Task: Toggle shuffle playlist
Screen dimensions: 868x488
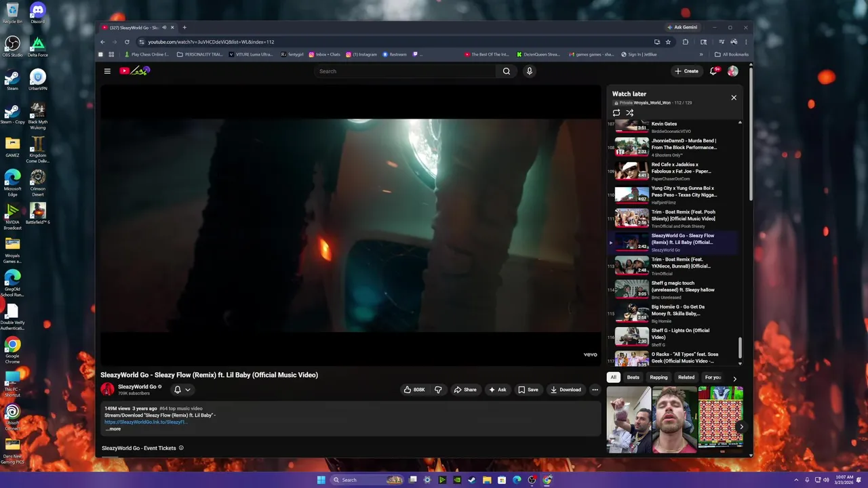Action: [630, 113]
